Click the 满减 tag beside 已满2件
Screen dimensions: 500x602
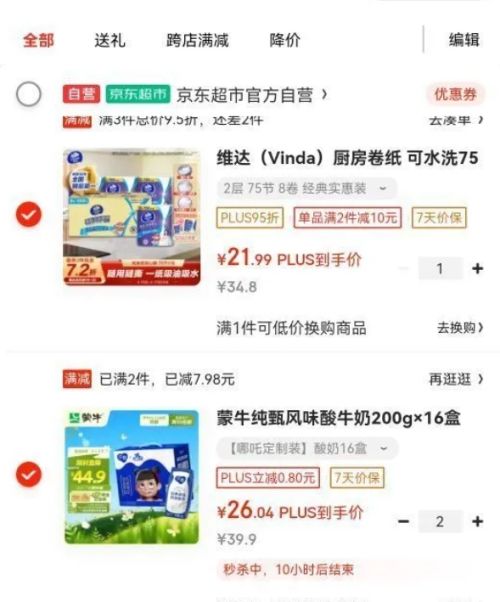coord(77,379)
